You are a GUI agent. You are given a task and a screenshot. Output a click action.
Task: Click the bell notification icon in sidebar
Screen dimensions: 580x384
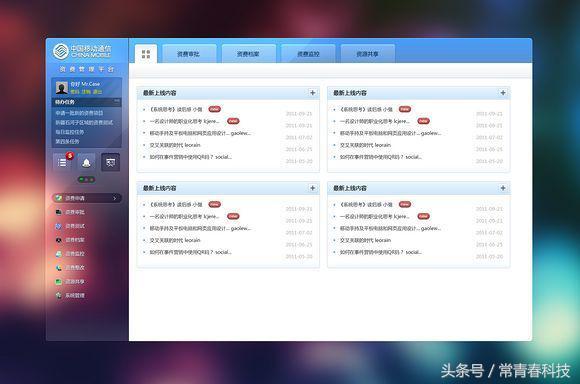(x=87, y=162)
